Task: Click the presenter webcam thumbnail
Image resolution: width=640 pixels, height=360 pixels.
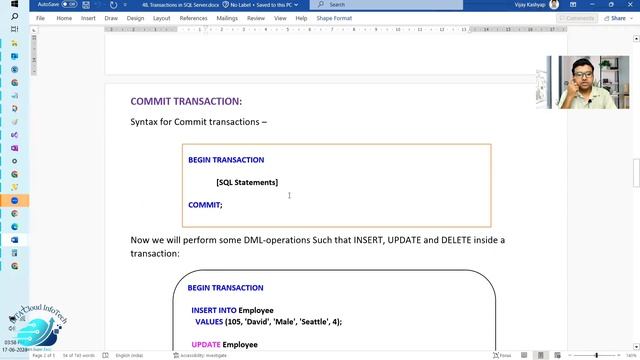Action: click(583, 82)
